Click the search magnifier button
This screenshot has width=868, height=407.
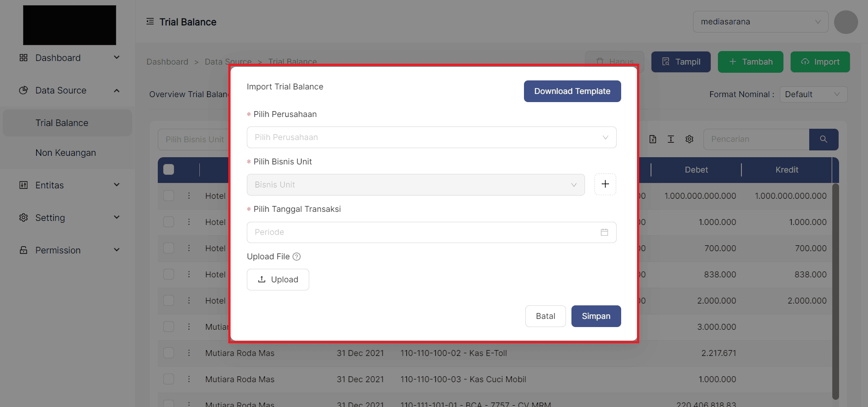(x=823, y=139)
